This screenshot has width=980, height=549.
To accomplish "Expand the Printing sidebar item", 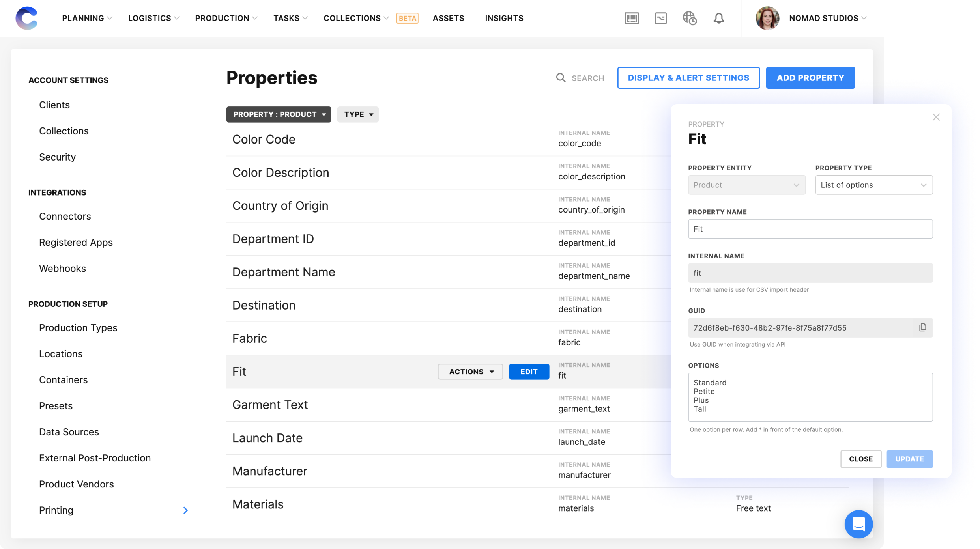I will pos(185,510).
